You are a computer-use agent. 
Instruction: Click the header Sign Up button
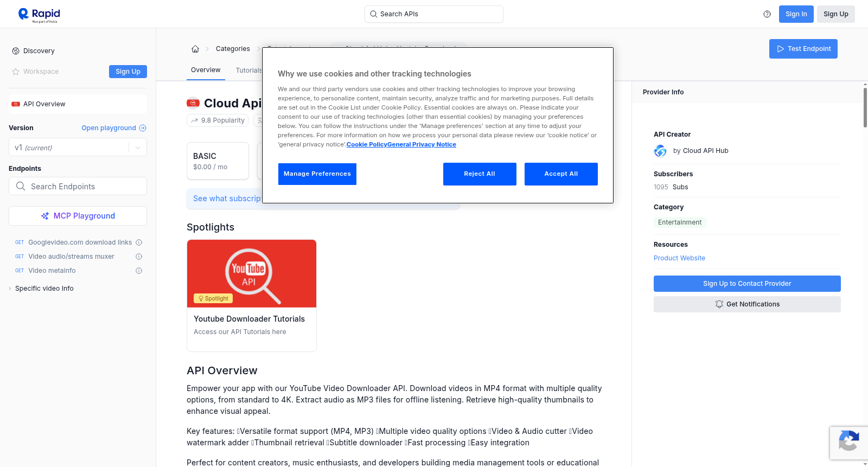[x=836, y=14]
